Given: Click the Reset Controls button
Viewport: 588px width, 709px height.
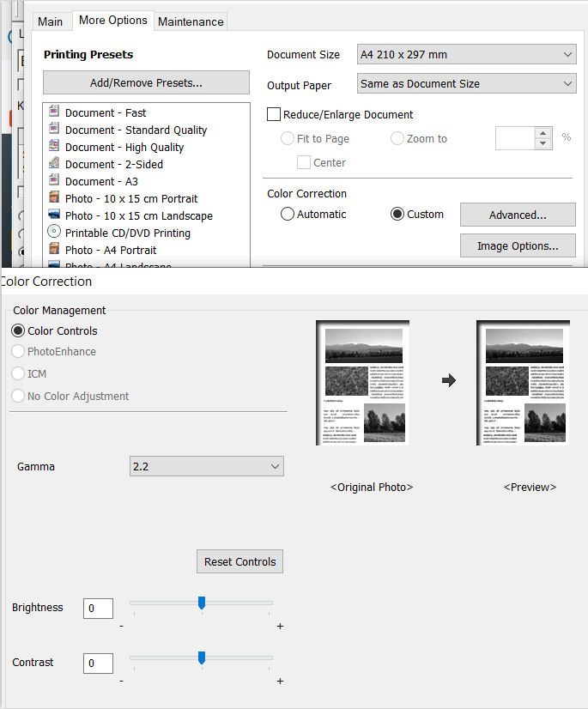Looking at the screenshot, I should pos(239,561).
